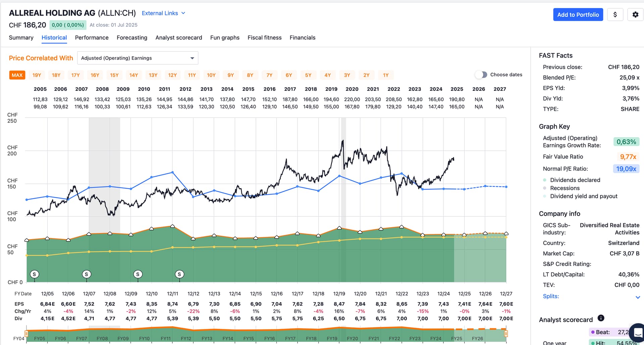Select the 16Y time range
The image size is (644, 345).
(x=95, y=75)
